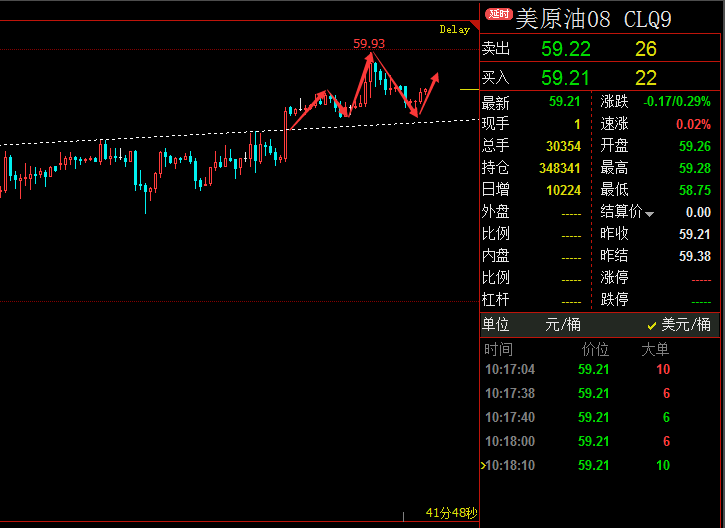Select the 元/桶 unit option
725x528 pixels.
coord(563,324)
